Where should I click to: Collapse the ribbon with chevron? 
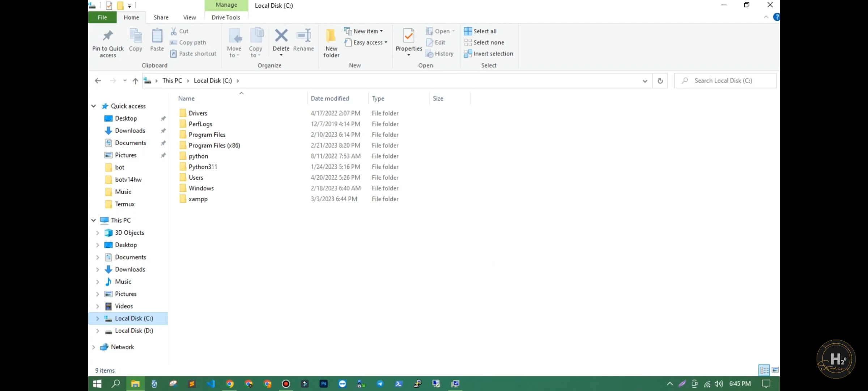pos(766,17)
